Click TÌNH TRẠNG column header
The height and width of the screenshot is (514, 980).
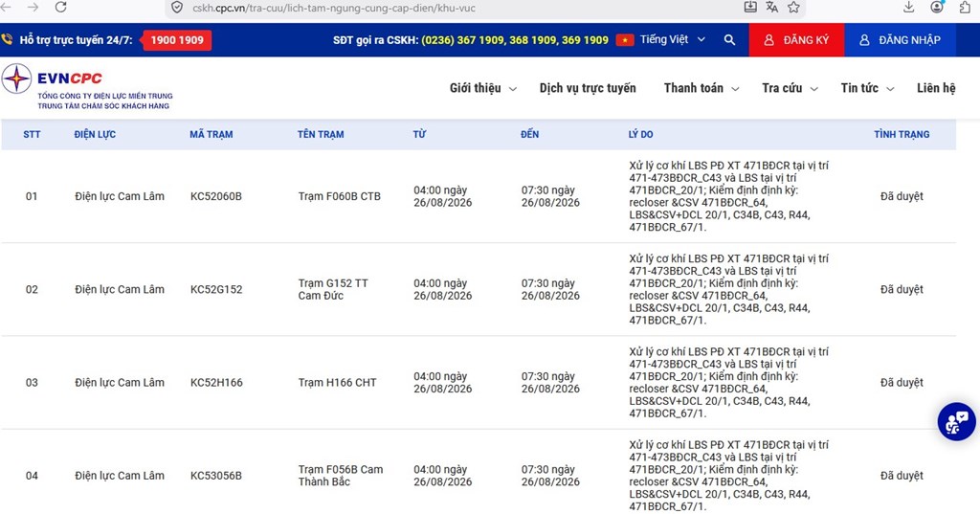[902, 134]
